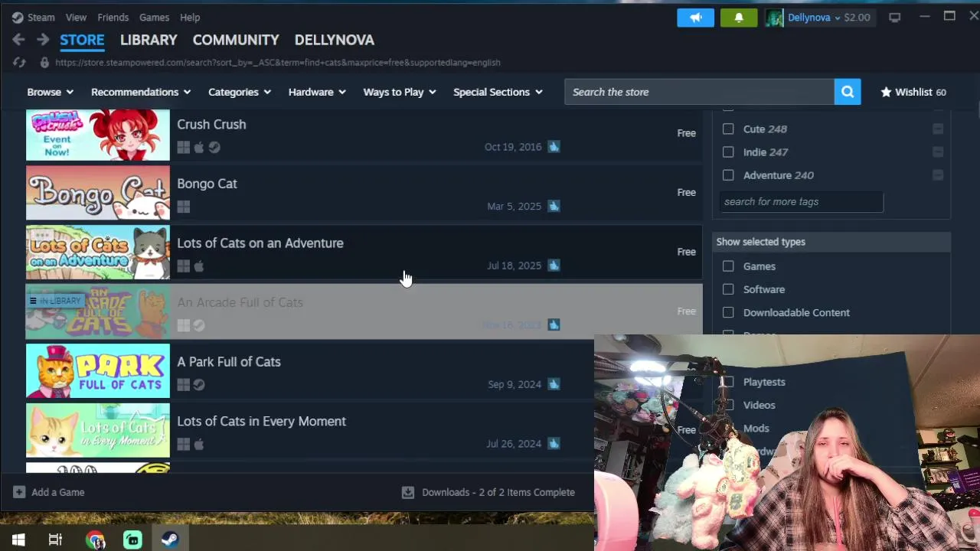Image resolution: width=980 pixels, height=551 pixels.
Task: Click Add a Game label
Action: coord(58,492)
